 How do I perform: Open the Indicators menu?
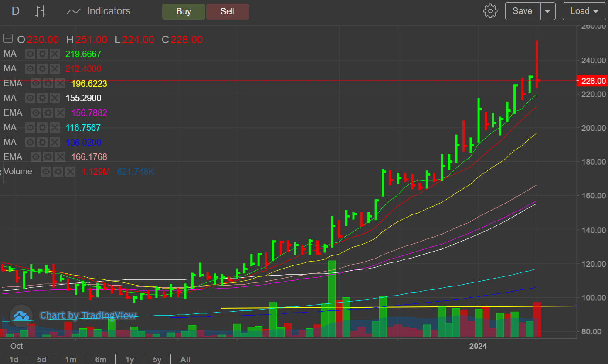(x=99, y=11)
